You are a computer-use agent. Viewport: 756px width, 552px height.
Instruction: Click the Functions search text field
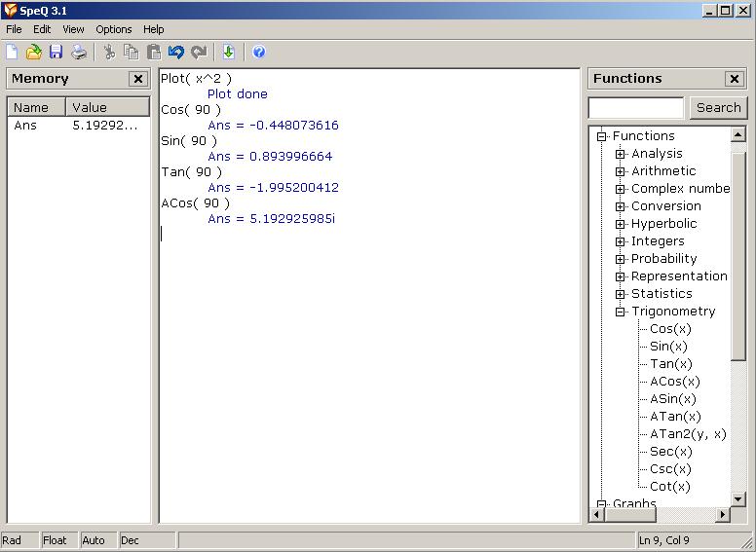click(x=636, y=108)
